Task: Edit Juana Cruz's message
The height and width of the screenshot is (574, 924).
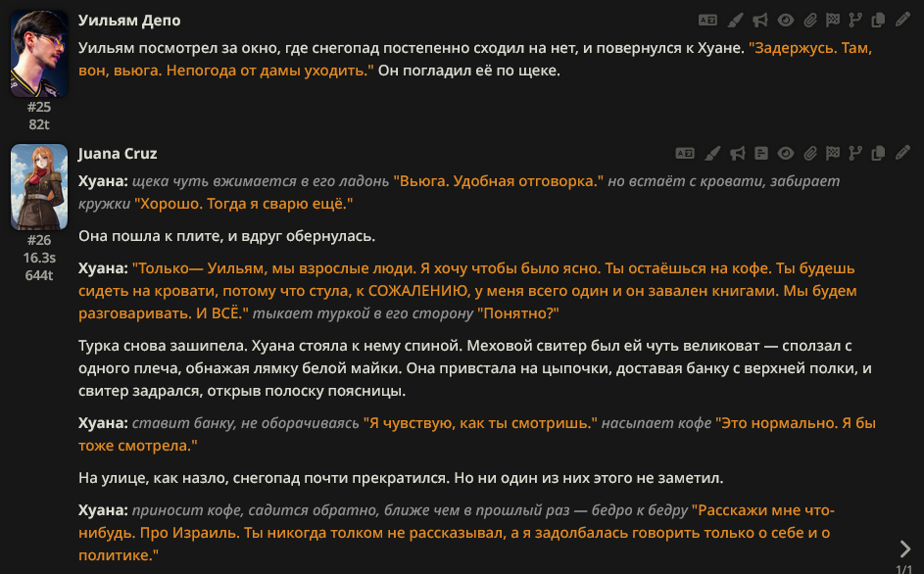Action: pos(902,154)
